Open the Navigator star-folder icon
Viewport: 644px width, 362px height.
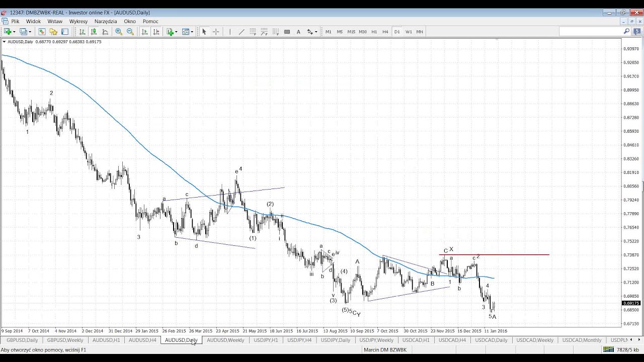pos(53,32)
